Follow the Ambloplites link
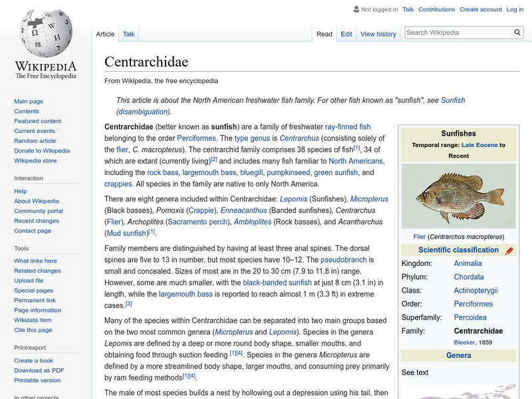The height and width of the screenshot is (399, 532). click(x=253, y=222)
